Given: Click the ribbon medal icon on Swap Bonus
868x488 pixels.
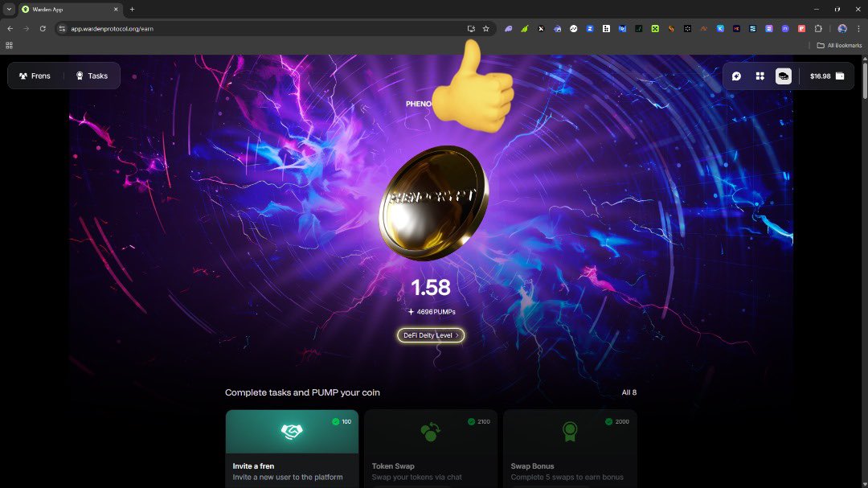Looking at the screenshot, I should pyautogui.click(x=570, y=432).
